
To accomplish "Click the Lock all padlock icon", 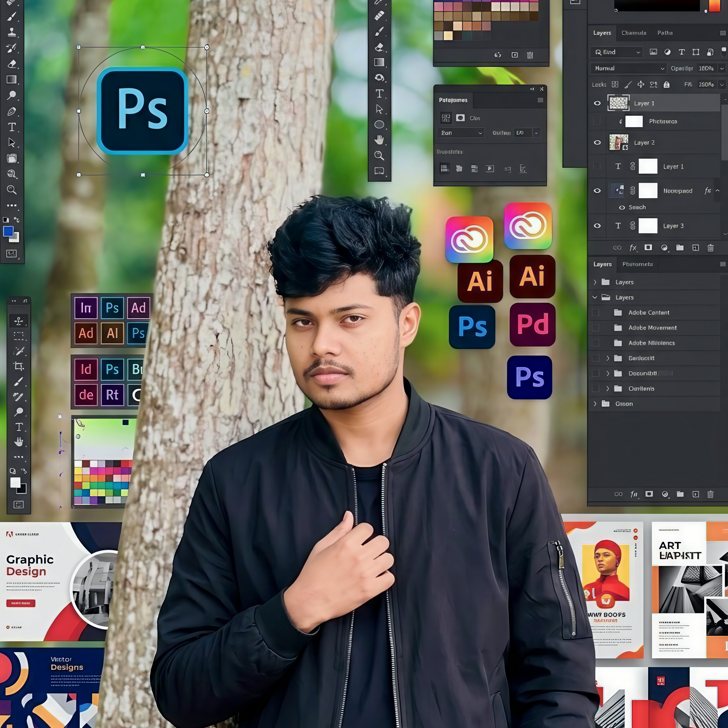I will [667, 84].
